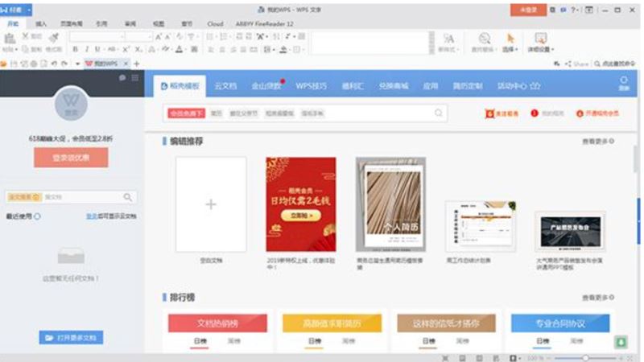Toggle Superscript formatting
Screen dimensions: 644x362
point(126,49)
